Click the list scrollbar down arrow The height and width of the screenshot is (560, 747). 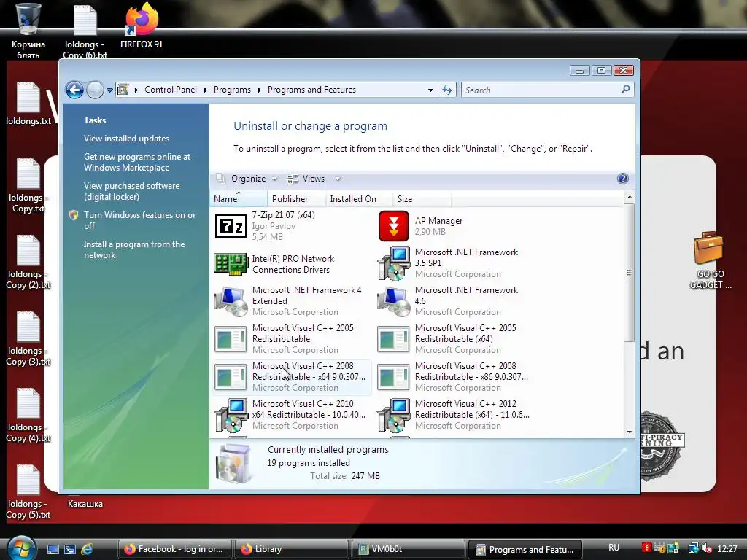pos(630,432)
